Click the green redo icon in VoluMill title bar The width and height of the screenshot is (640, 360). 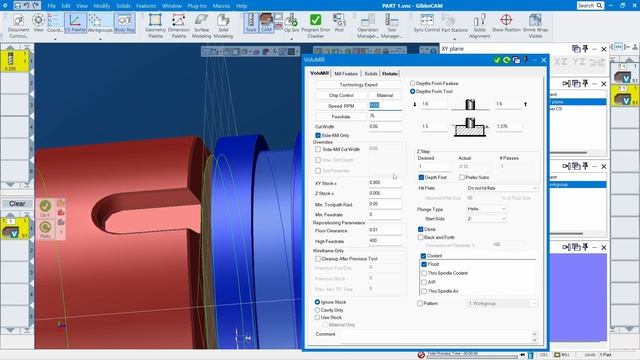507,60
